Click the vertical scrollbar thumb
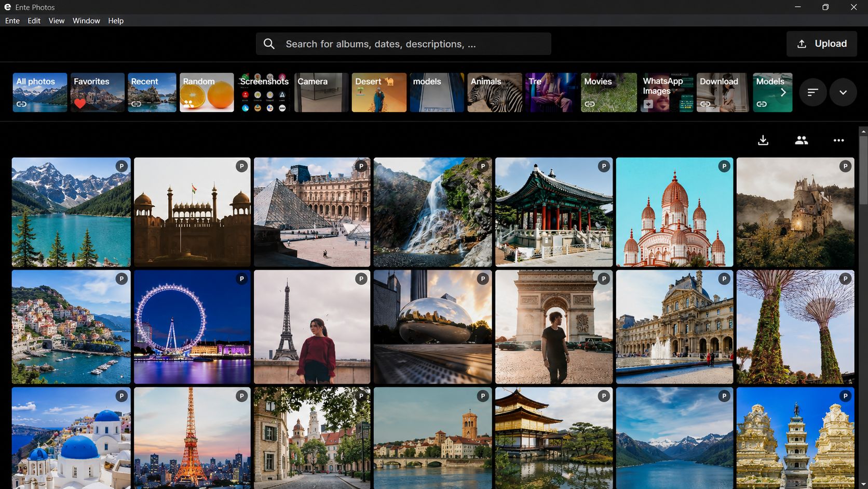The height and width of the screenshot is (489, 868). coord(863,170)
